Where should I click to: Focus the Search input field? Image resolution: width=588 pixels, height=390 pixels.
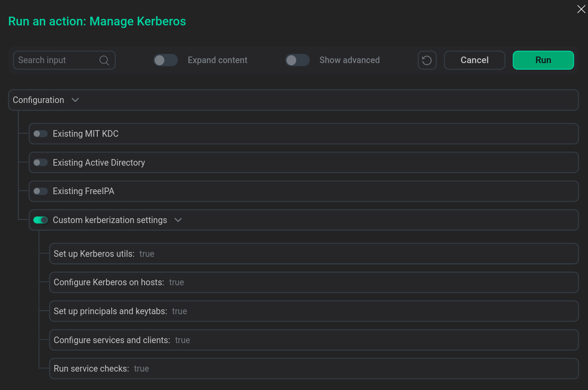click(x=64, y=60)
